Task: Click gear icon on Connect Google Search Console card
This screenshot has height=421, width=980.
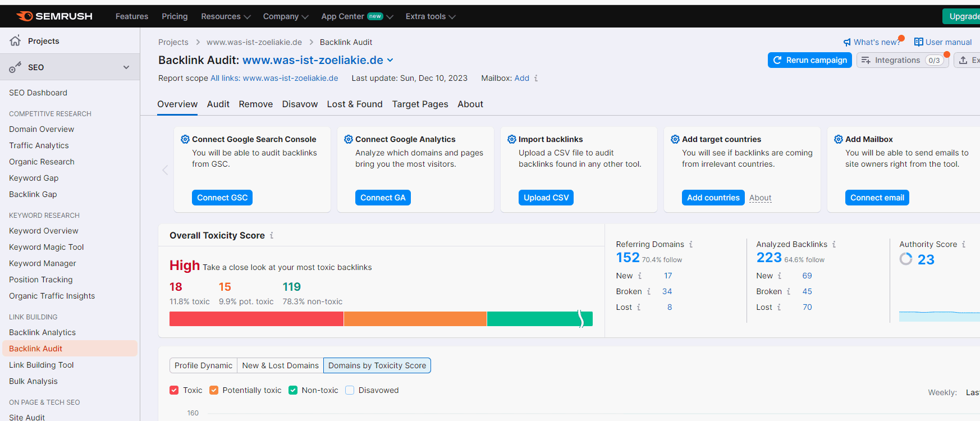Action: (185, 139)
